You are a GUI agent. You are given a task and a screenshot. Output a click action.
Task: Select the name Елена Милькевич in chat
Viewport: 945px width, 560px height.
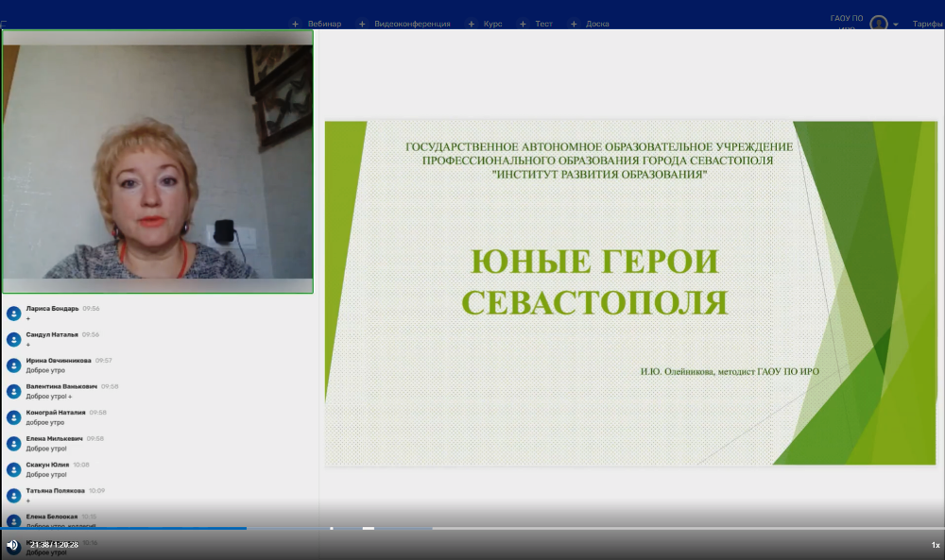(54, 438)
